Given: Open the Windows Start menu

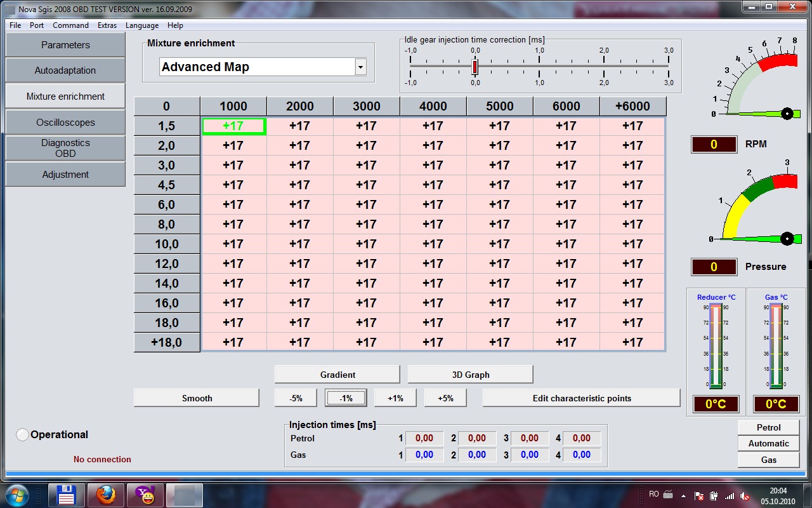Looking at the screenshot, I should pos(16,495).
